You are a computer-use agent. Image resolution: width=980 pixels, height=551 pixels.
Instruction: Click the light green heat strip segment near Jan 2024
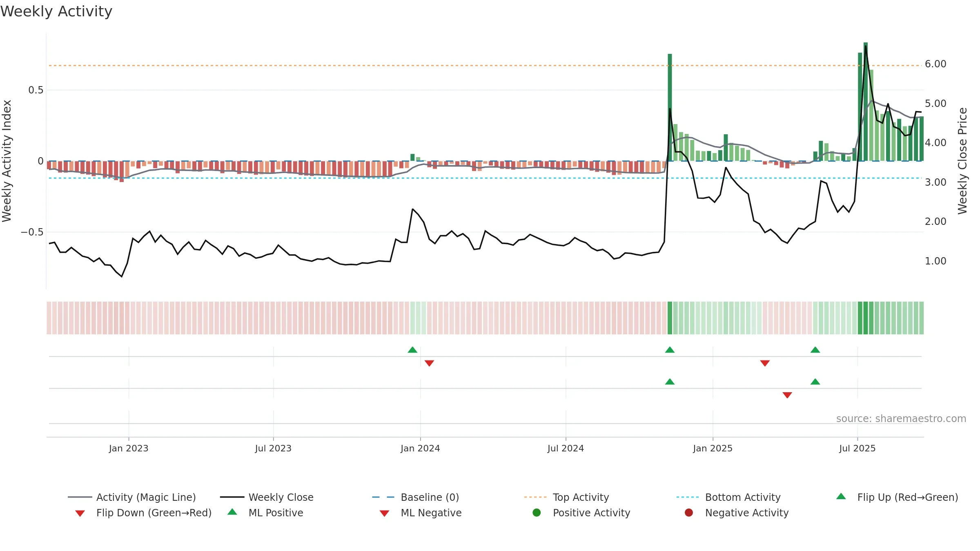click(418, 318)
